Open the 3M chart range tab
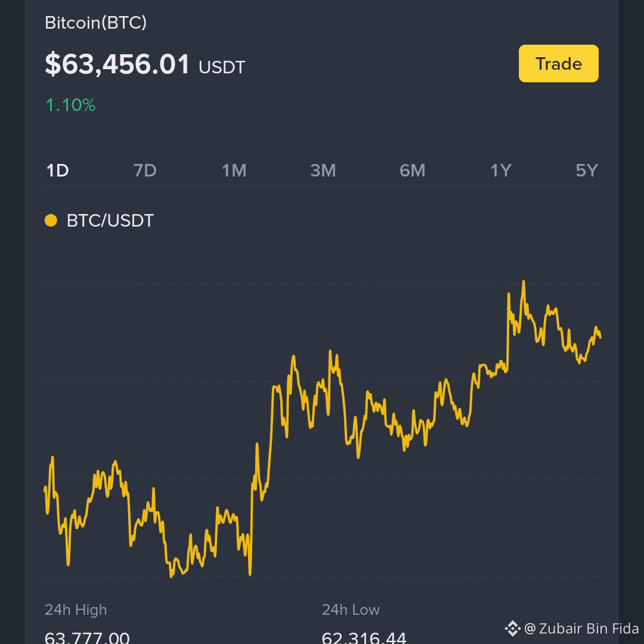The height and width of the screenshot is (644, 644). click(323, 171)
